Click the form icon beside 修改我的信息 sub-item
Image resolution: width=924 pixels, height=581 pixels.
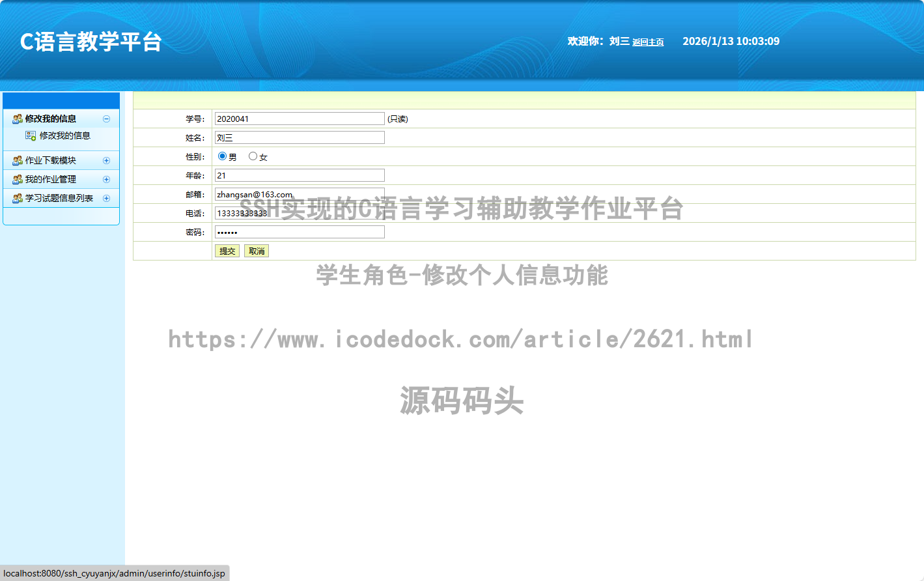point(31,135)
